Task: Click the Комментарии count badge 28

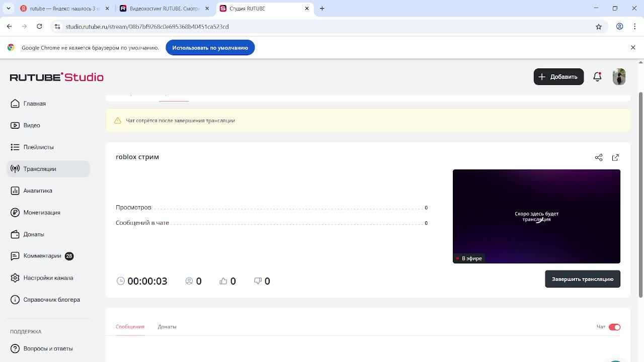Action: [x=69, y=256]
